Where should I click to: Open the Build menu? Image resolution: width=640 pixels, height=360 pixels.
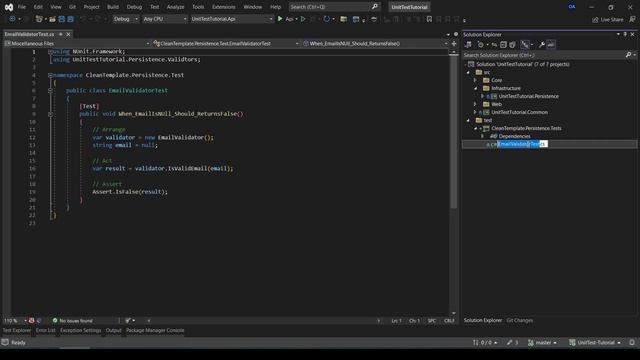[113, 7]
